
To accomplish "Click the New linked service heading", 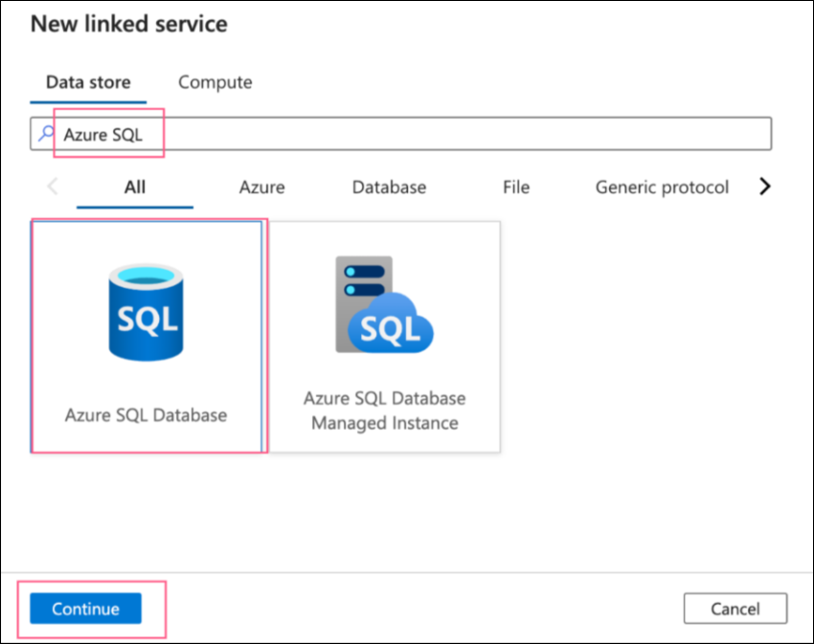I will 128,24.
